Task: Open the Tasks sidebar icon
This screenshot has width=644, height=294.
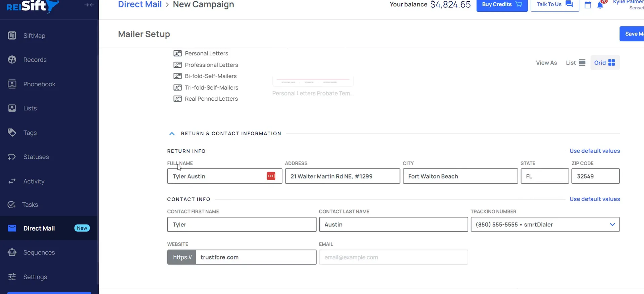Action: [12, 205]
